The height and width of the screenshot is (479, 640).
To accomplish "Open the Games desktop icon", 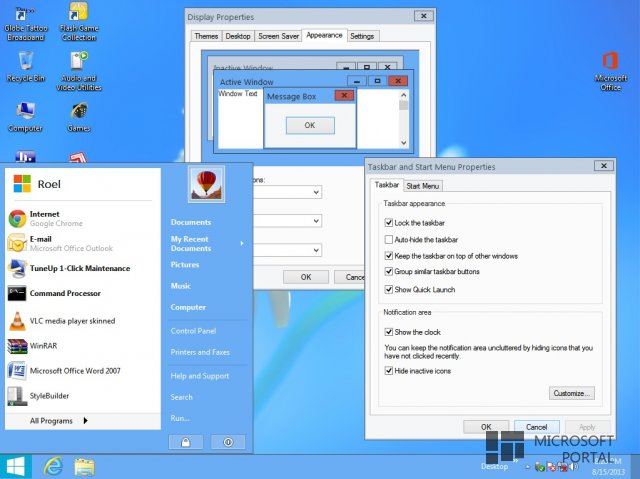I will coord(79,117).
